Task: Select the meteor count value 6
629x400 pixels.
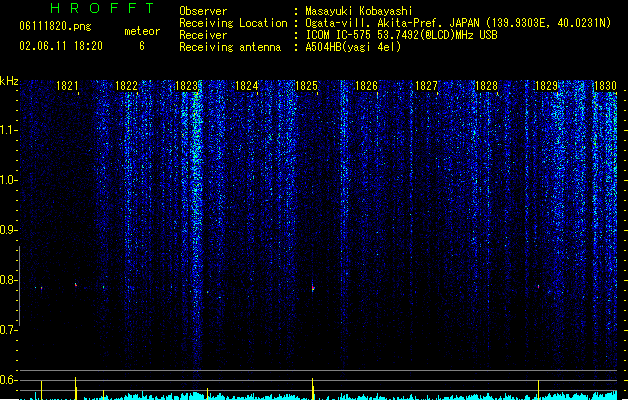Action: click(142, 46)
